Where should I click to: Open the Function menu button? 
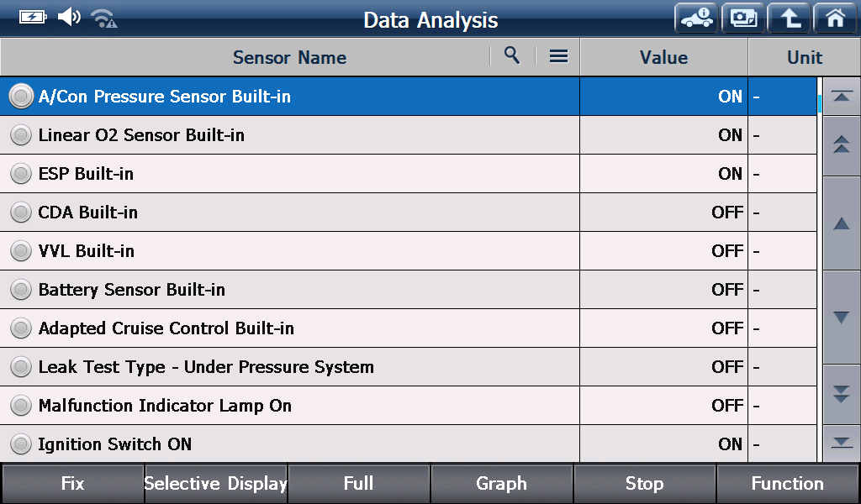(787, 484)
